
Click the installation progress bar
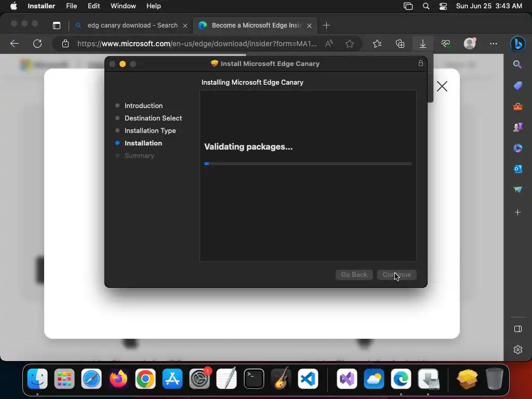click(x=308, y=164)
